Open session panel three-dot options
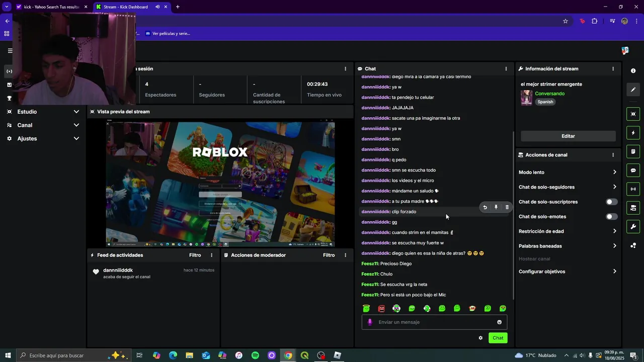644x362 pixels. click(x=345, y=69)
